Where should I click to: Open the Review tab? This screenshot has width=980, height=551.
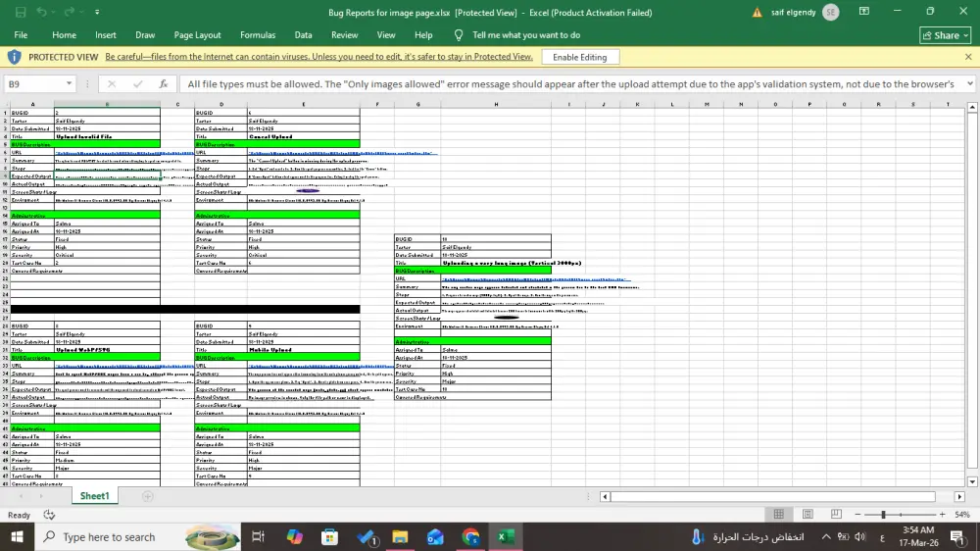pos(344,35)
